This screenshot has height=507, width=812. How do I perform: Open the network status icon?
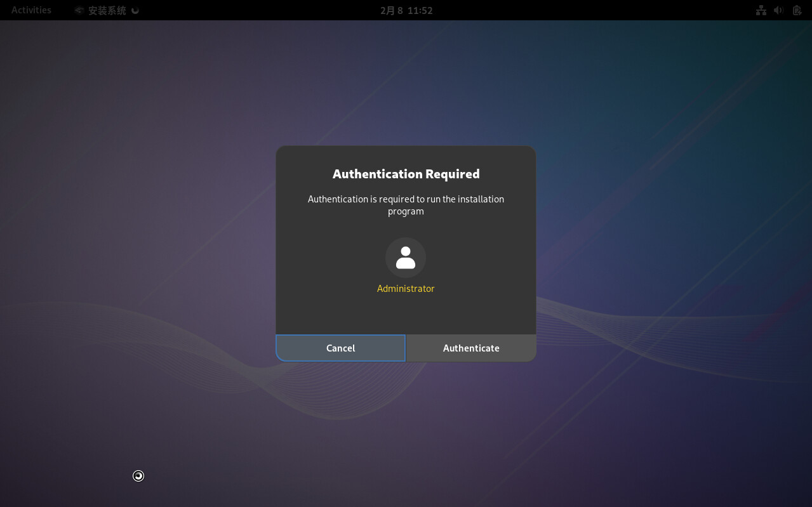761,10
